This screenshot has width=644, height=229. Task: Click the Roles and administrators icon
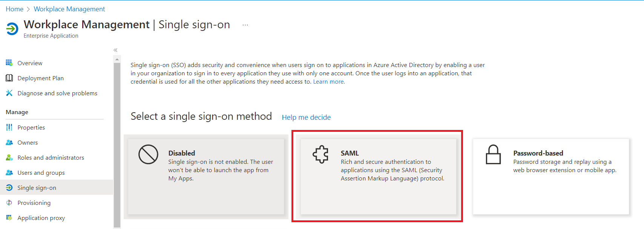point(9,157)
